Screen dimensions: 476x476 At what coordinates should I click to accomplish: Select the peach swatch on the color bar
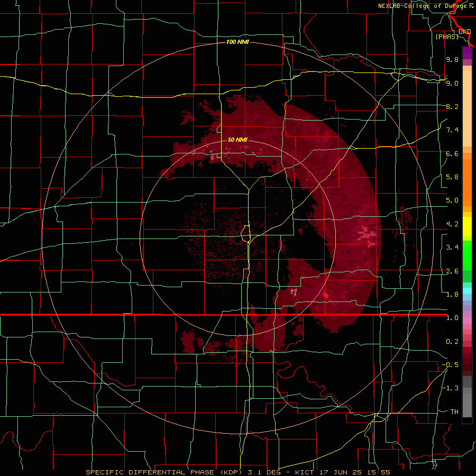click(467, 109)
